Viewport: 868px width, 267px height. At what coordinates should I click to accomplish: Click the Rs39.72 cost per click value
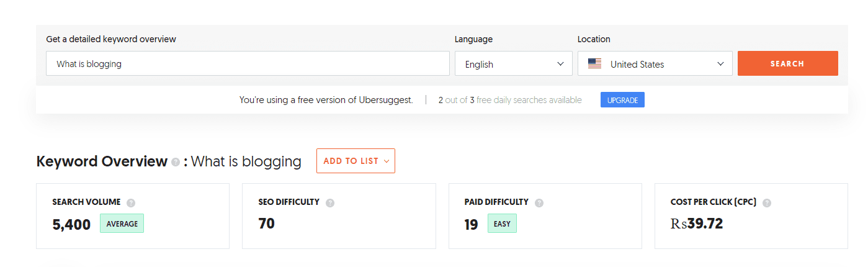point(697,224)
